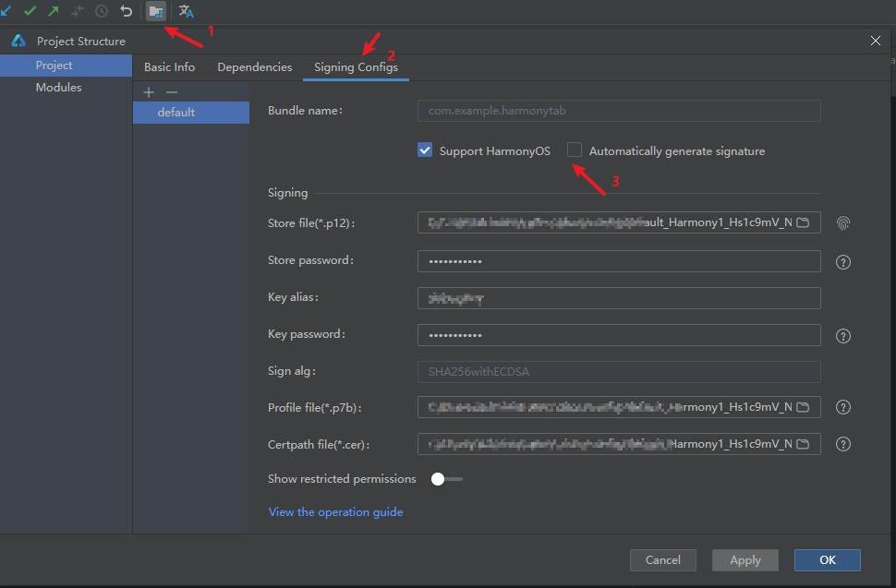Toggle Show restricted permissions switch

pyautogui.click(x=446, y=479)
